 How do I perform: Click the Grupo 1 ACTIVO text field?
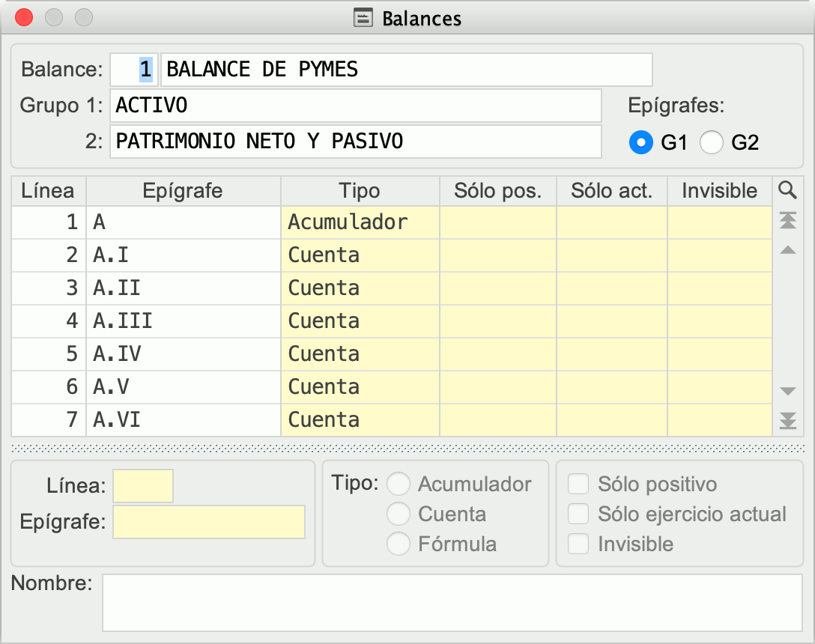(x=355, y=106)
